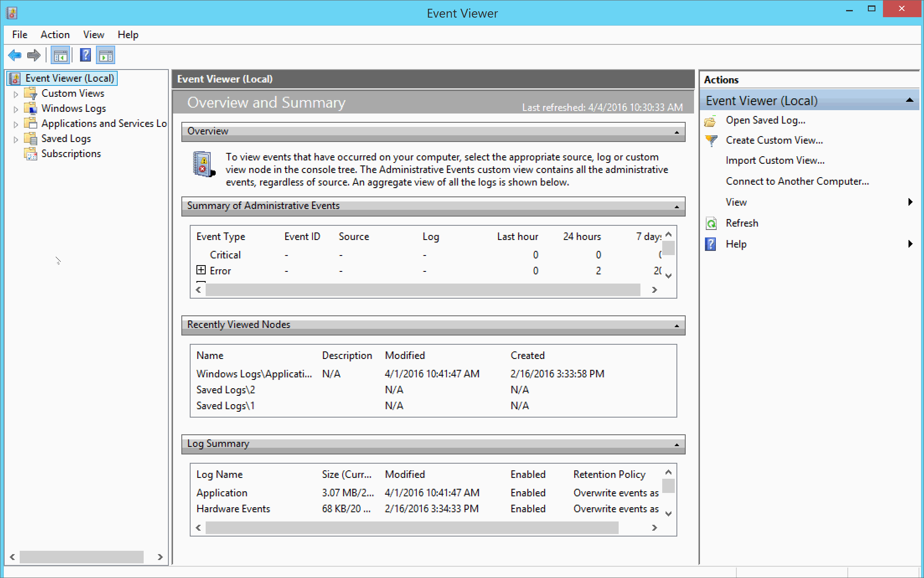Click the Create Custom View funnel icon
924x578 pixels.
711,140
